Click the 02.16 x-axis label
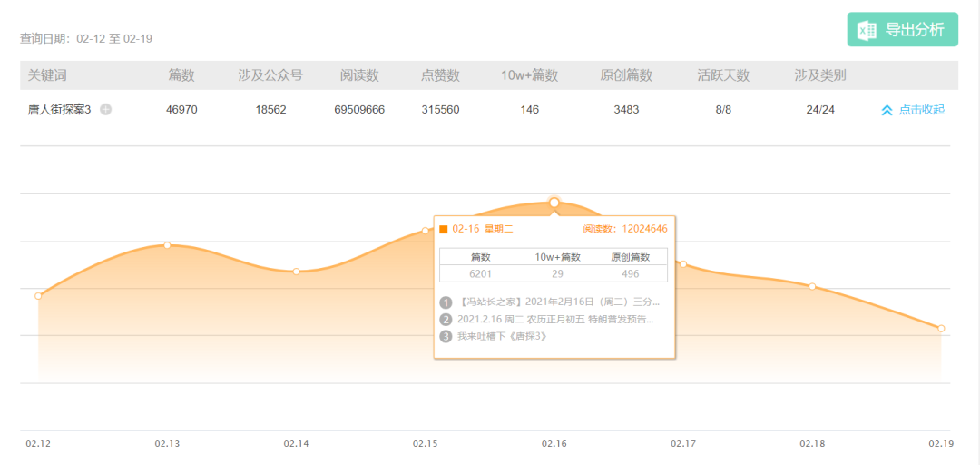 [x=554, y=444]
